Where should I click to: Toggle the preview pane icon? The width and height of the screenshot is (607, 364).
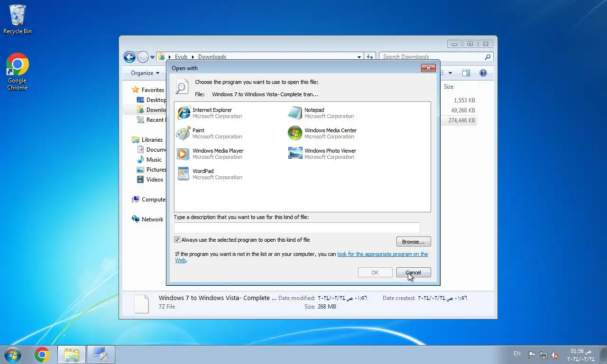coord(466,73)
